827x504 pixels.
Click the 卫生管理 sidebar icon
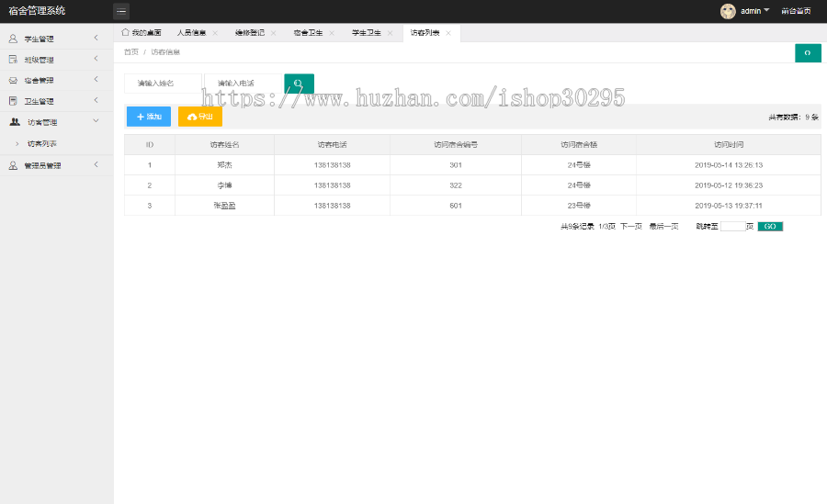click(13, 101)
